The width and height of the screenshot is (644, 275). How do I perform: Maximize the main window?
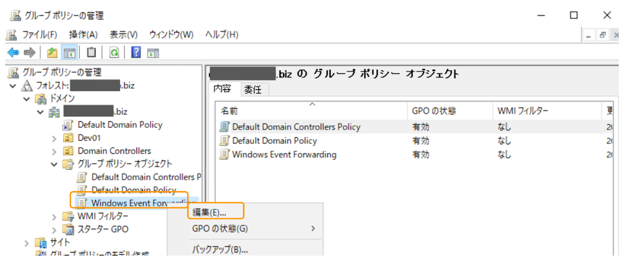574,15
